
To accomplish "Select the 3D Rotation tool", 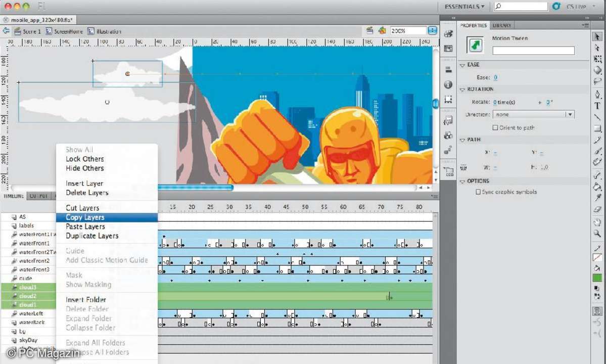I will pos(597,70).
